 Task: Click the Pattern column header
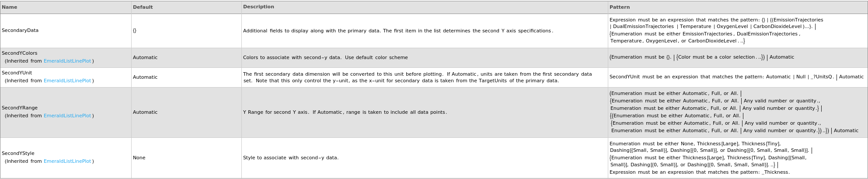pos(619,7)
